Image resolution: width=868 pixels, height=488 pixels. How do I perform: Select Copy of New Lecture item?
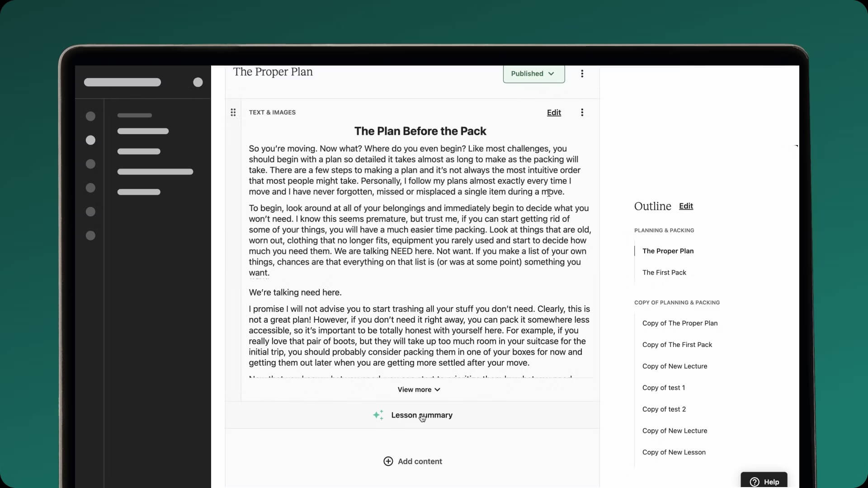[674, 366]
